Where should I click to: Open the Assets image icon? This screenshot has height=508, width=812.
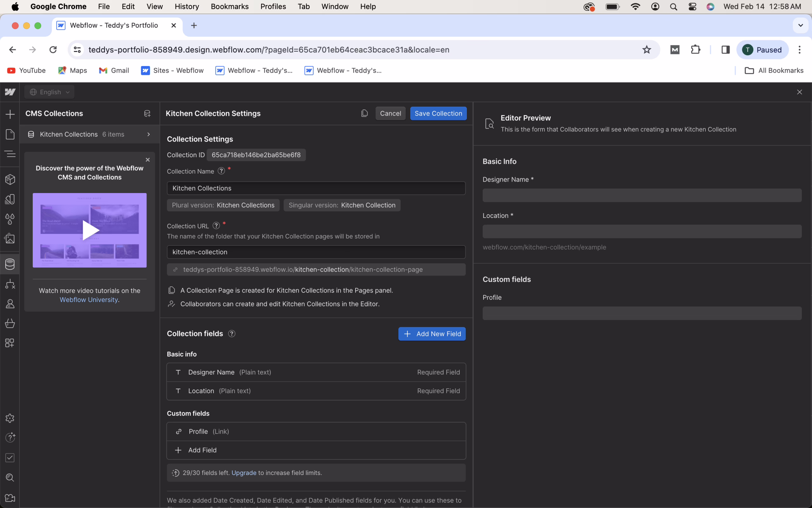tap(10, 239)
